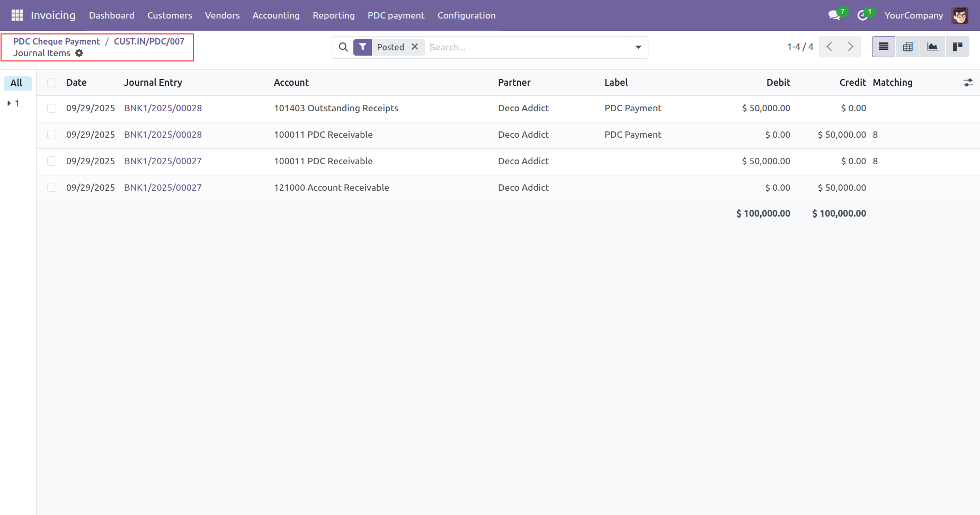Image resolution: width=980 pixels, height=515 pixels.
Task: Open optional columns settings icon
Action: point(968,83)
